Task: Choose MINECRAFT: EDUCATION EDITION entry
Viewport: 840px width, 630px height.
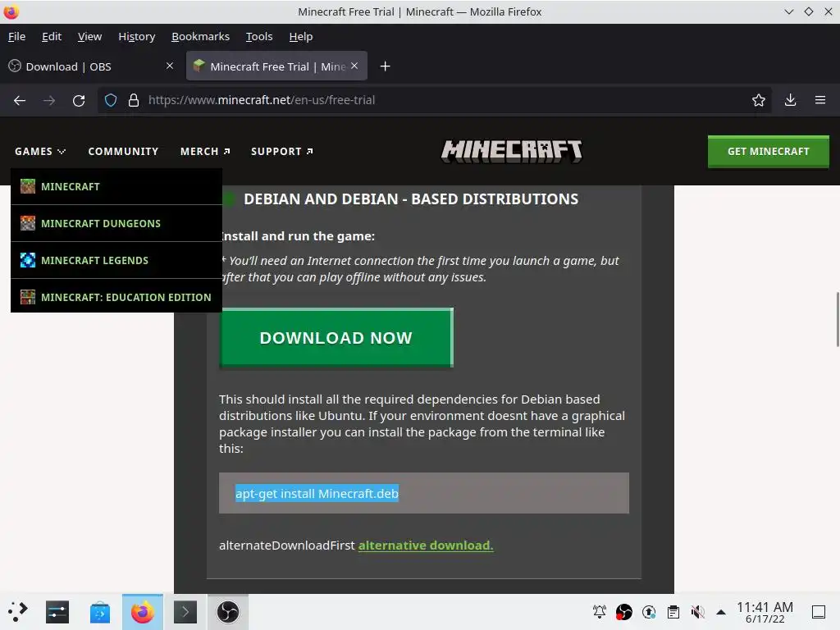Action: pos(116,297)
